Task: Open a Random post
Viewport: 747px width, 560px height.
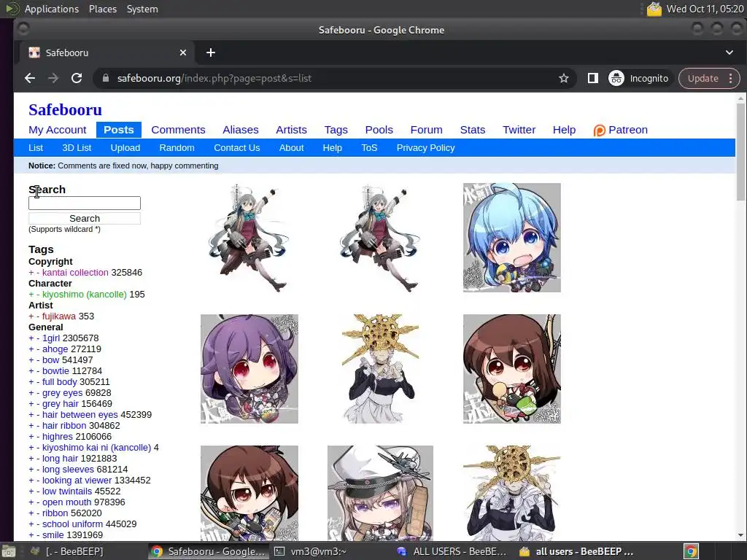Action: click(177, 148)
